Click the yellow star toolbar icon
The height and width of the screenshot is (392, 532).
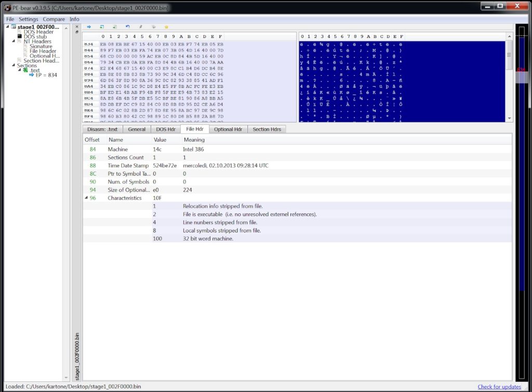tap(166, 26)
